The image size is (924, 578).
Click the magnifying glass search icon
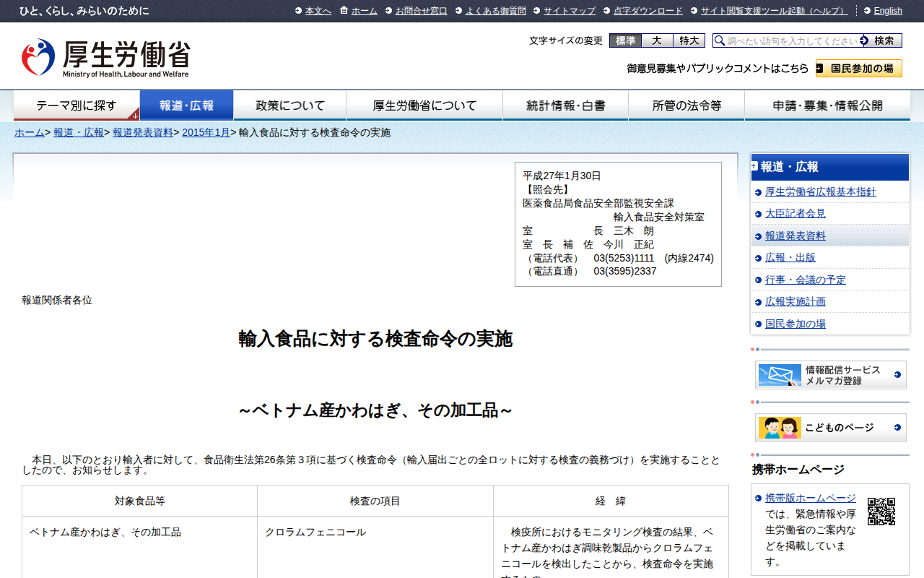[720, 40]
